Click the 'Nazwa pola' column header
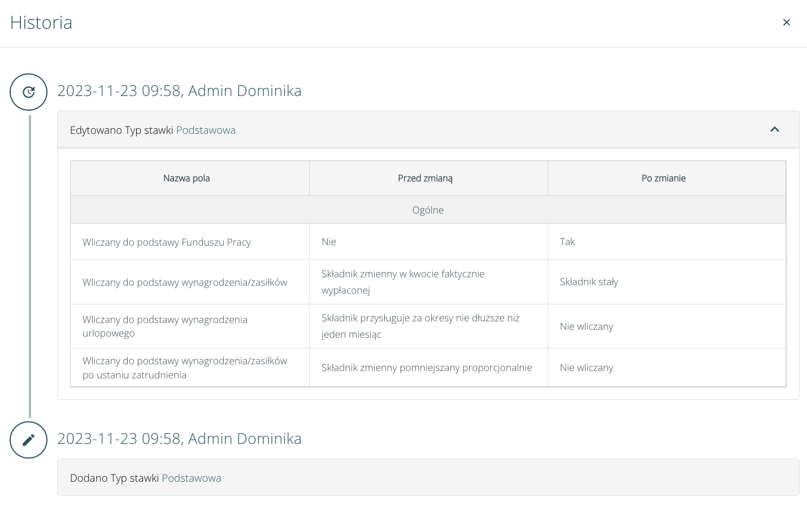Viewport: 807px width, 532px height. pyautogui.click(x=186, y=178)
